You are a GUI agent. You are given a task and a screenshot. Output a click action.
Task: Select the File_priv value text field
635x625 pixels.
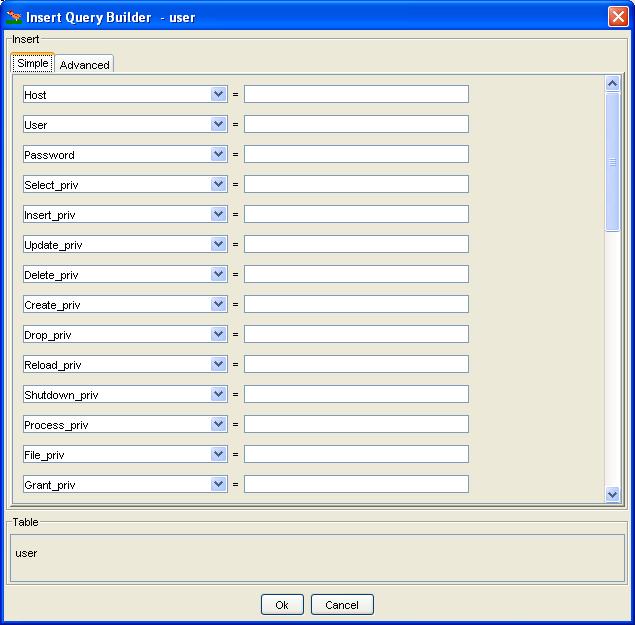[356, 454]
